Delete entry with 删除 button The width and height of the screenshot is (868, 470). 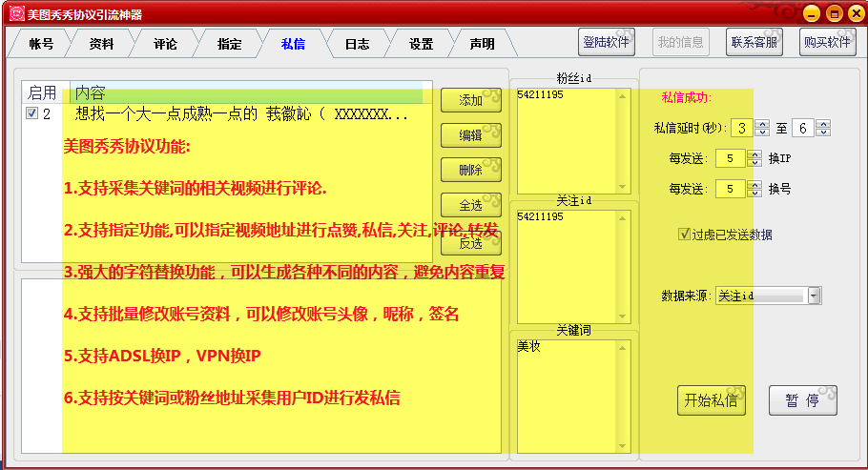point(471,170)
